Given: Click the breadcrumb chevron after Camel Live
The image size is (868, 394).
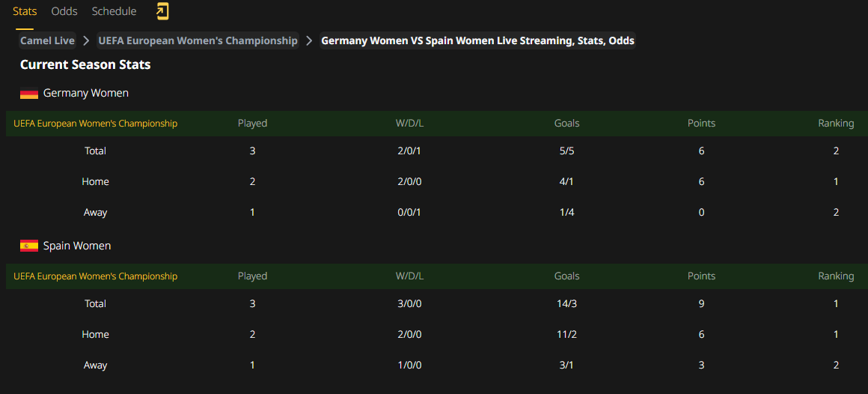Looking at the screenshot, I should point(86,40).
